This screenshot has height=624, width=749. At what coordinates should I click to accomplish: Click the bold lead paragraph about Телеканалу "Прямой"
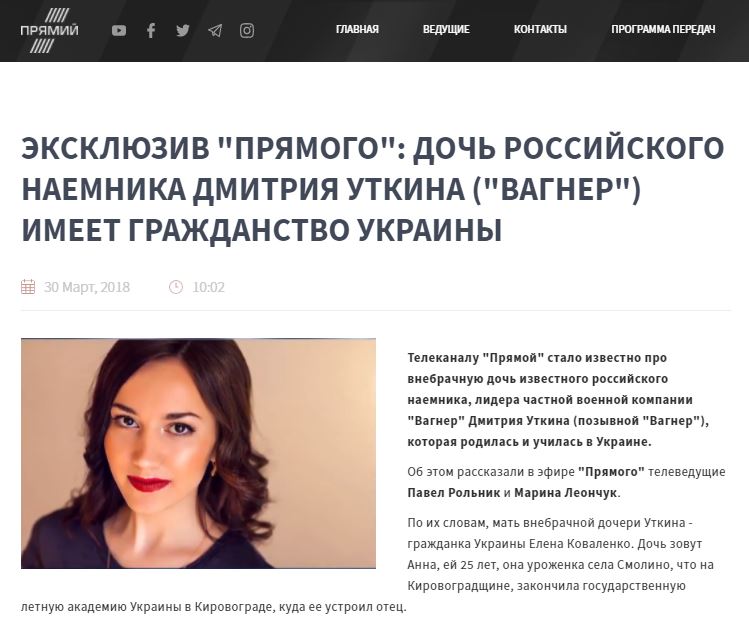coord(558,400)
